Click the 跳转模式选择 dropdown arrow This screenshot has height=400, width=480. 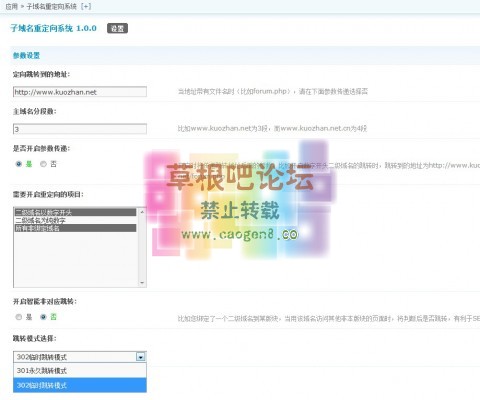(x=141, y=357)
